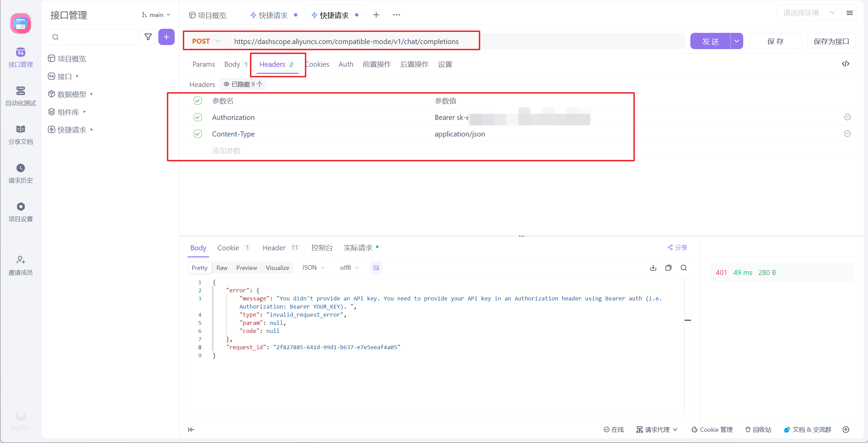Open the code snippet generator icon

click(x=845, y=64)
